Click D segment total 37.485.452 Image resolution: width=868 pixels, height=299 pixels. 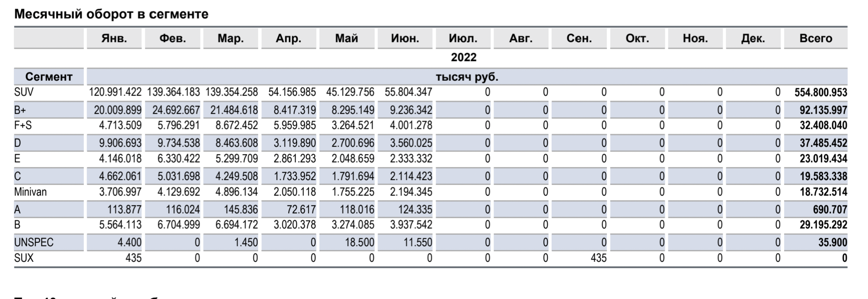coord(823,143)
